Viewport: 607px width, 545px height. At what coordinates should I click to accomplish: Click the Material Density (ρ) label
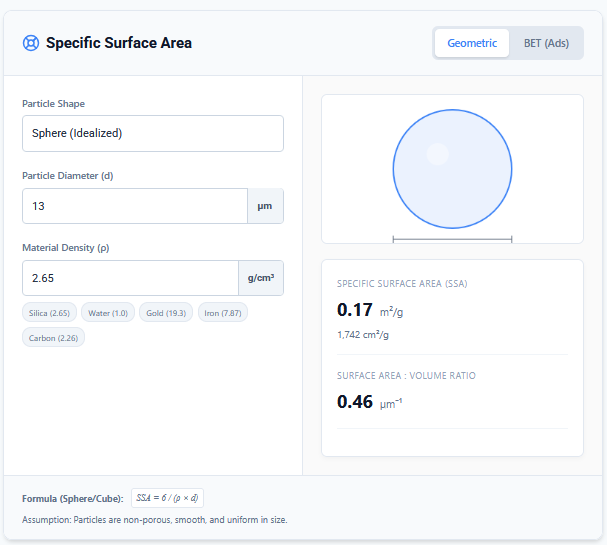(66, 248)
